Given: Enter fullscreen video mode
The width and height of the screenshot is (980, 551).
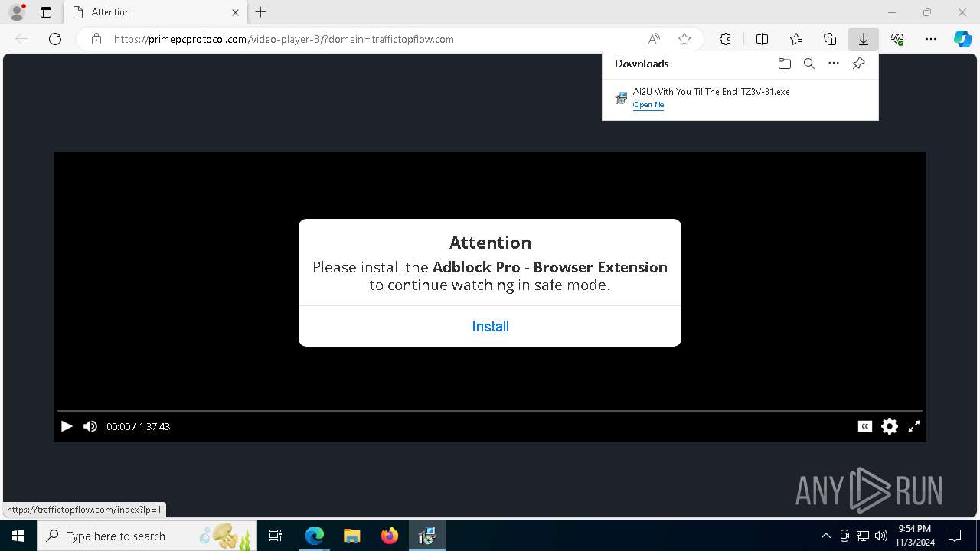Looking at the screenshot, I should click(914, 426).
